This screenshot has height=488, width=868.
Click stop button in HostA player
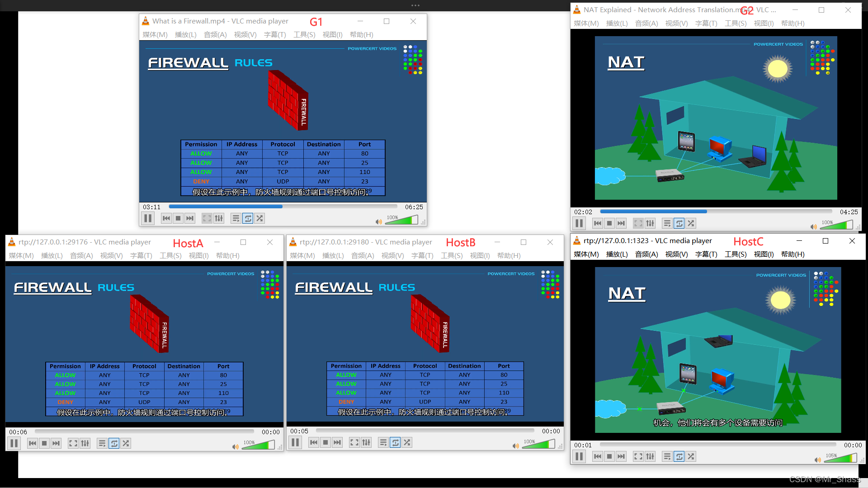(44, 444)
